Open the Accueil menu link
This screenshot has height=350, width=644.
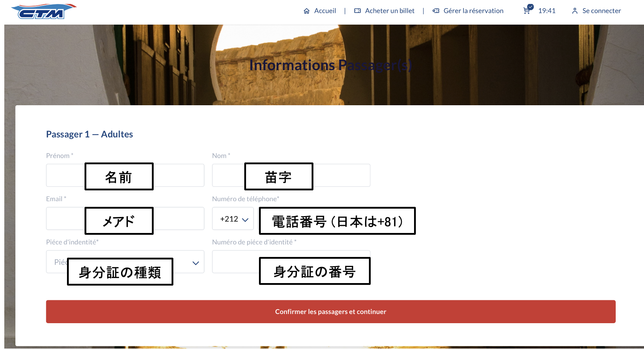(x=325, y=11)
